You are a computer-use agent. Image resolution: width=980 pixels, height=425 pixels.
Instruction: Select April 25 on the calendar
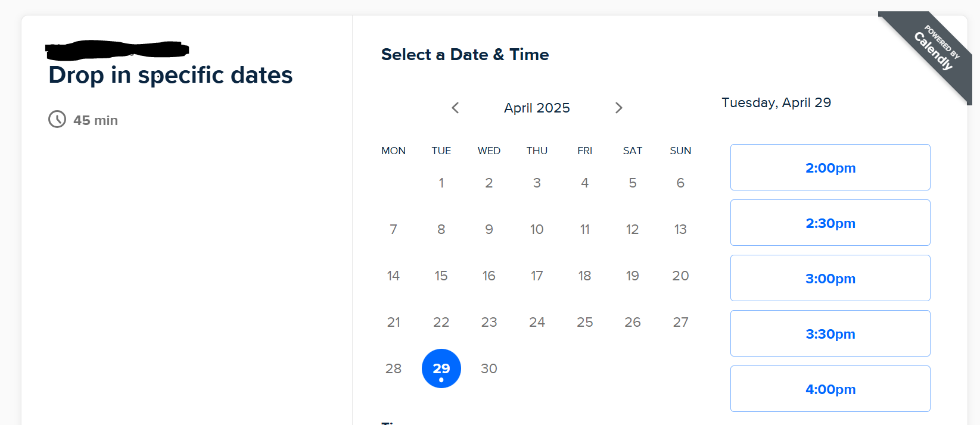(585, 322)
